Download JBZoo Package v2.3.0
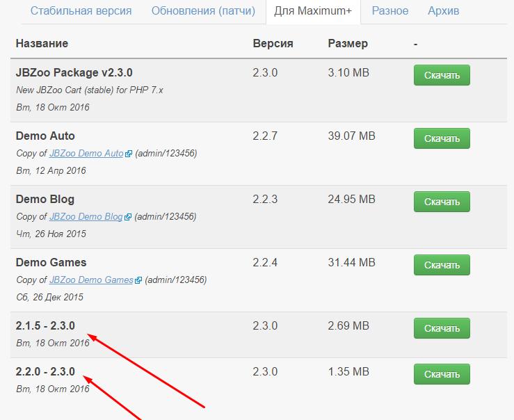The width and height of the screenshot is (514, 420). point(442,75)
